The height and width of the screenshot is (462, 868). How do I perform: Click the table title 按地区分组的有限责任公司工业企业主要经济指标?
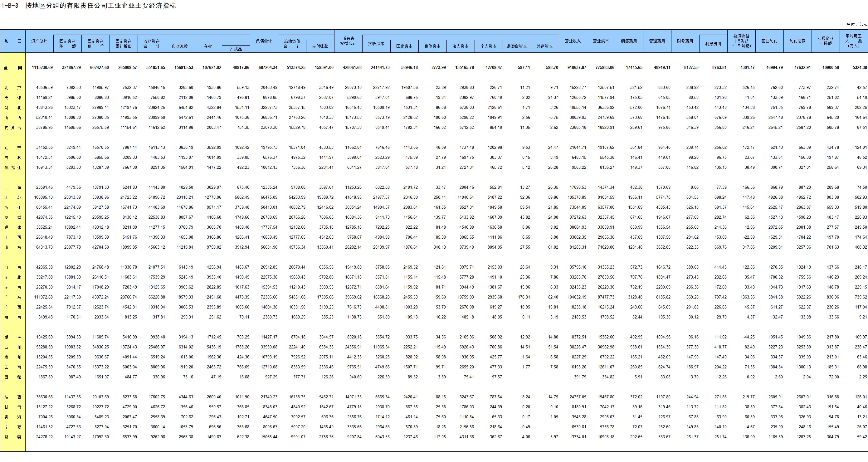tap(100, 6)
